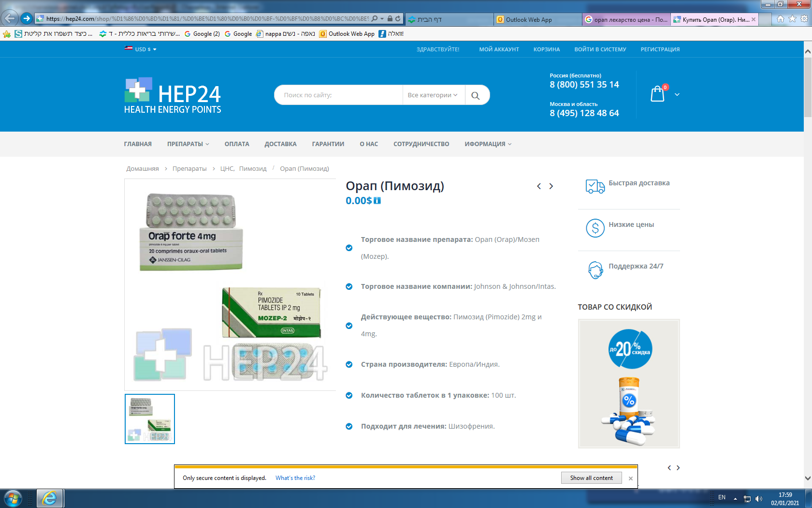Click the refresh icon in address bar

click(398, 18)
